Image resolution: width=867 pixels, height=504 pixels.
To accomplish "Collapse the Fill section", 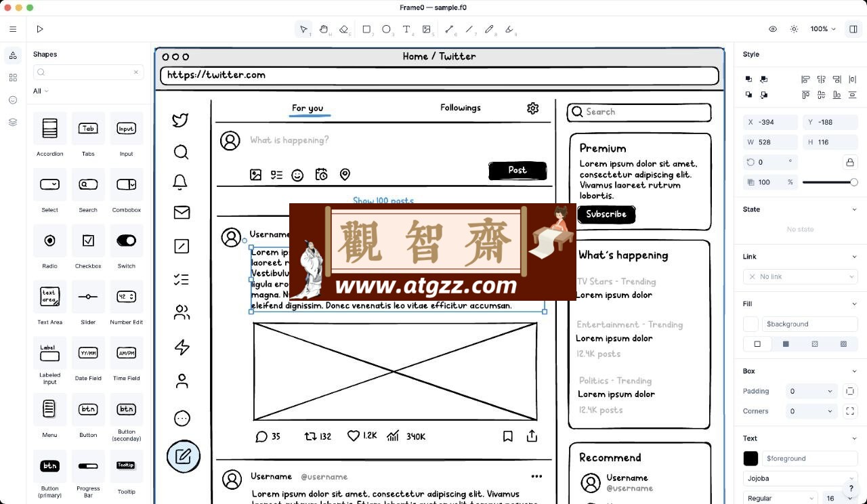I will point(853,303).
